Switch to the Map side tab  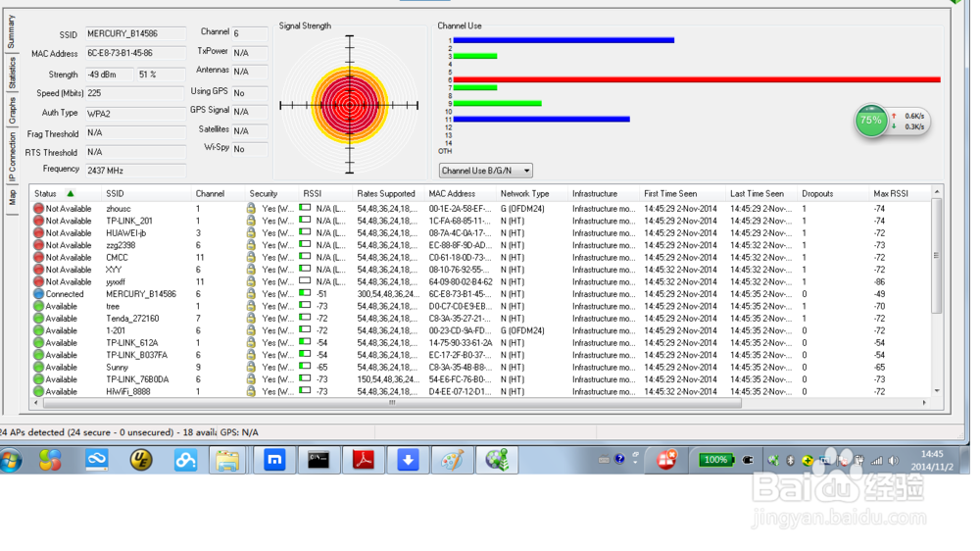(11, 198)
